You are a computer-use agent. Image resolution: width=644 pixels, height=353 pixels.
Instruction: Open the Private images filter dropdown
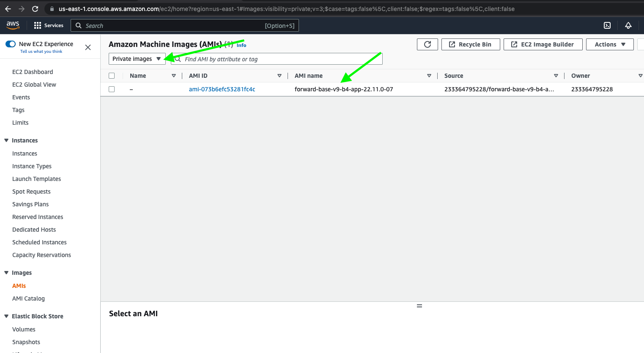click(x=137, y=59)
